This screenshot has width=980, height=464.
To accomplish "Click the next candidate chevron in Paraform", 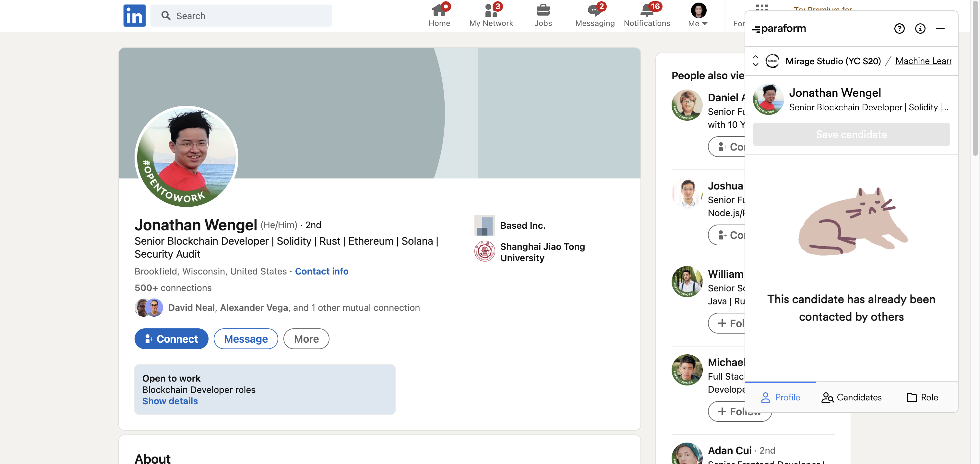I will [755, 65].
